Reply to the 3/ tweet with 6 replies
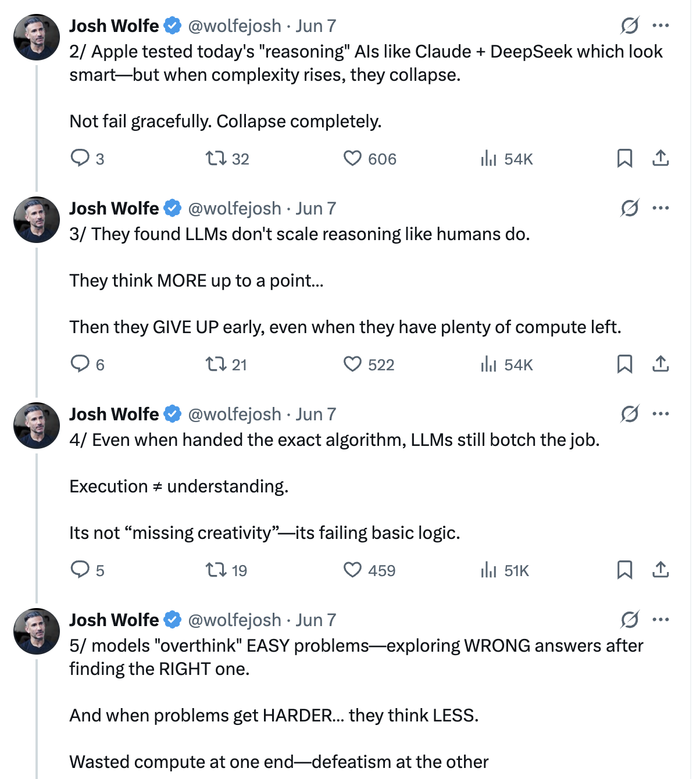This screenshot has width=700, height=779. (x=80, y=364)
